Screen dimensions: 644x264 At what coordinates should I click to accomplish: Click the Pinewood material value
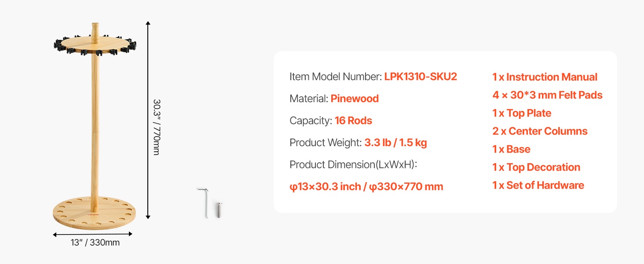click(x=355, y=99)
